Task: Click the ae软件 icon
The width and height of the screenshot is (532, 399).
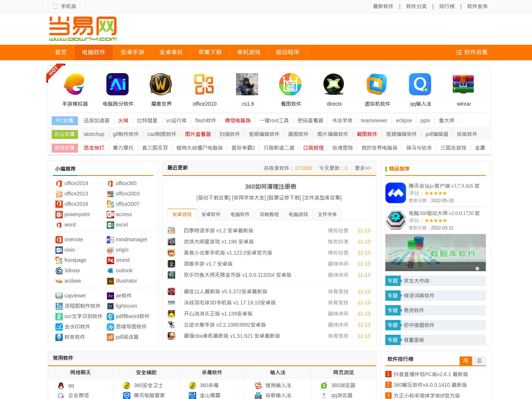Action: coord(110,296)
